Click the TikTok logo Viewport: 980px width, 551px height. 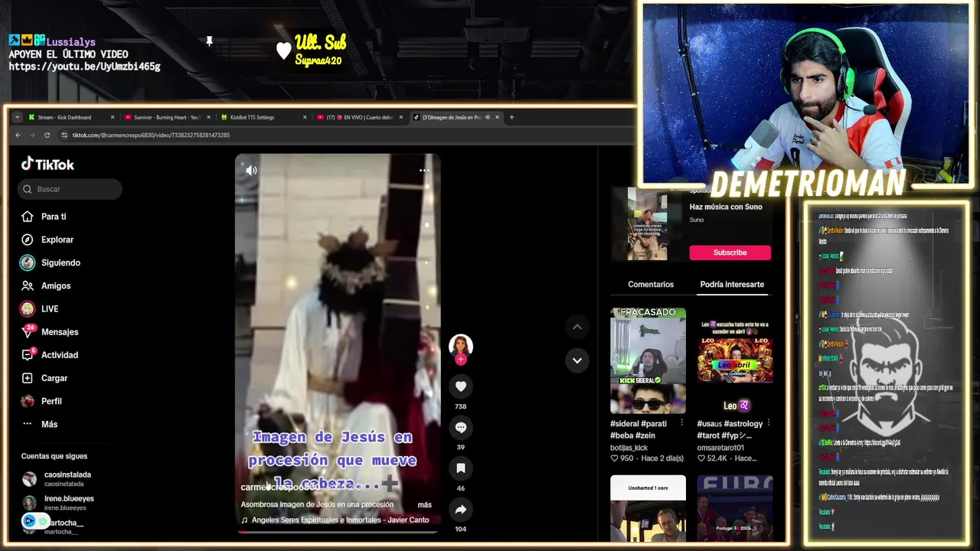[47, 164]
